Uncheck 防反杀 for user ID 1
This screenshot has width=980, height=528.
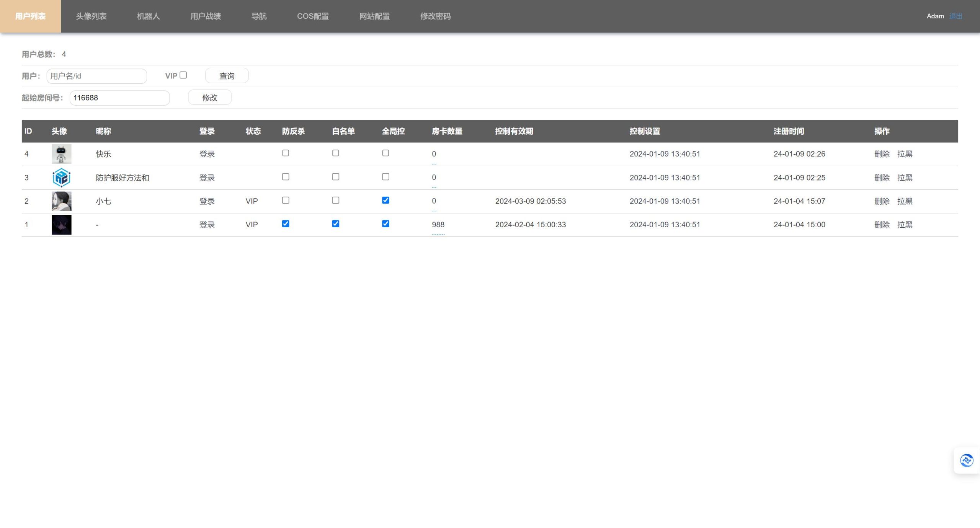pos(286,224)
